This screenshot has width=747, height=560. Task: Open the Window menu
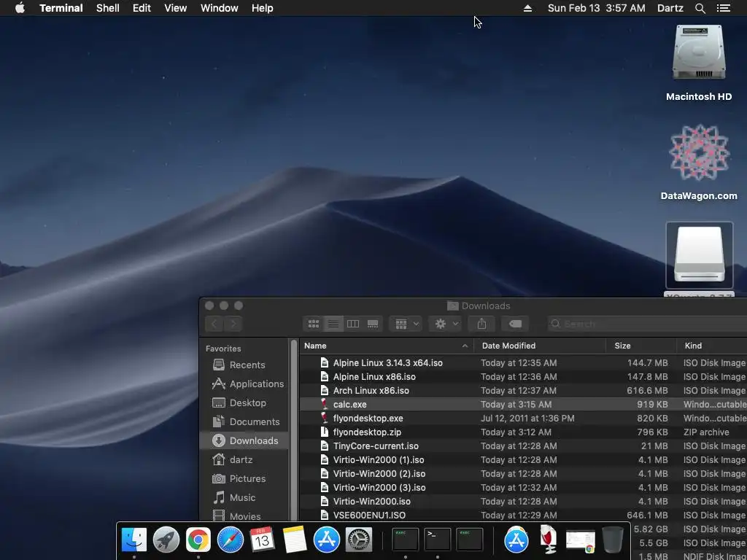coord(219,8)
